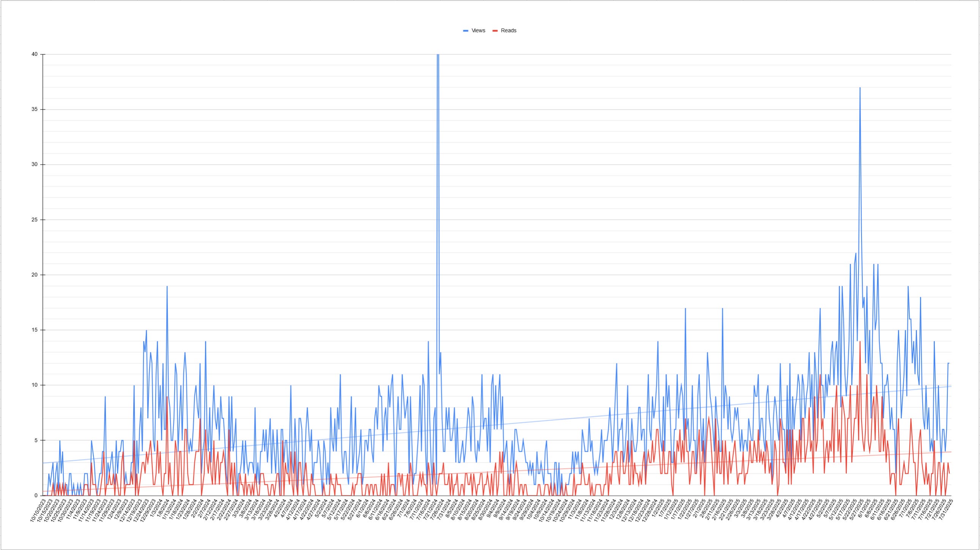Image resolution: width=980 pixels, height=550 pixels.
Task: Select the Reads legend label
Action: point(508,31)
